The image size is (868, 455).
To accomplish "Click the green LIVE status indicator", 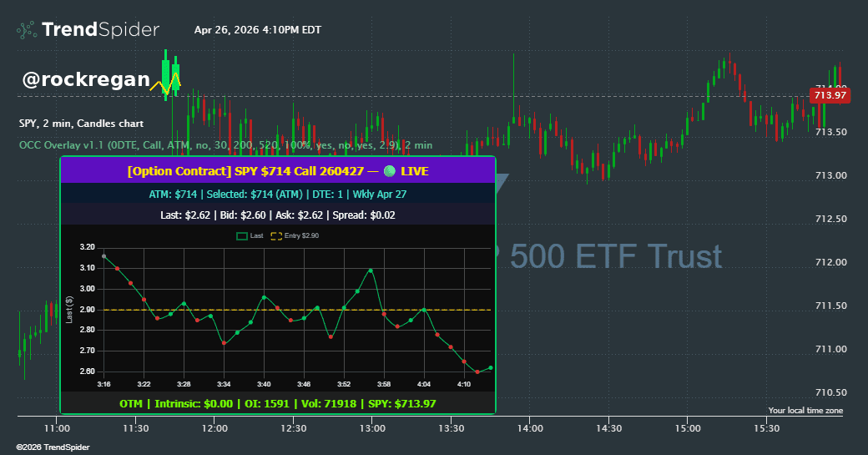I will coord(390,171).
